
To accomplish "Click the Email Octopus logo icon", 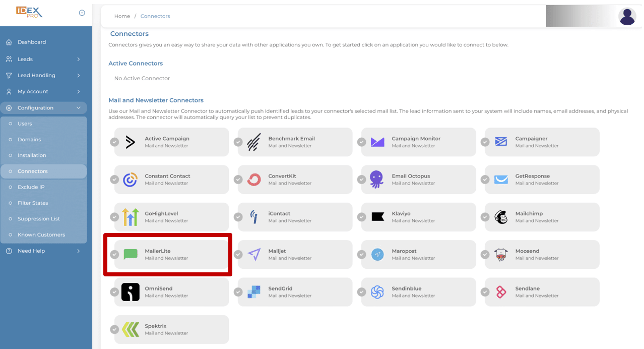I will coord(377,180).
